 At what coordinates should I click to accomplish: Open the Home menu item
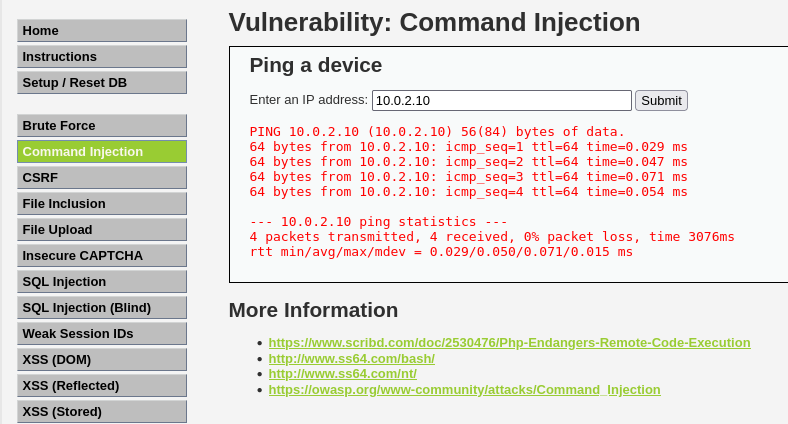pos(101,31)
